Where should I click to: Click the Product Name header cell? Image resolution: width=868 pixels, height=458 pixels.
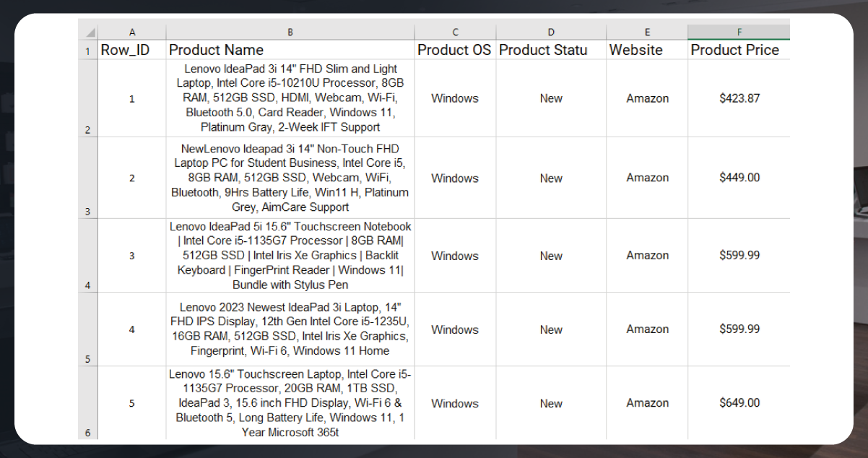click(x=290, y=50)
